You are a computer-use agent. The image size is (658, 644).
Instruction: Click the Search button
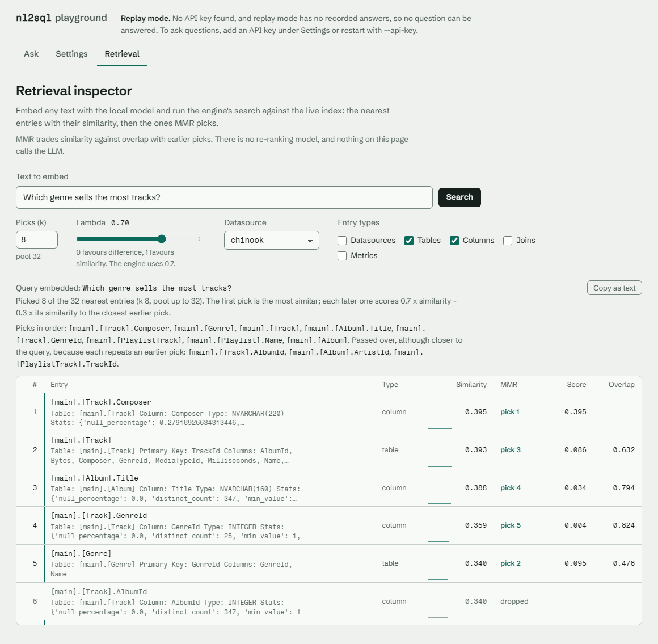(x=459, y=197)
